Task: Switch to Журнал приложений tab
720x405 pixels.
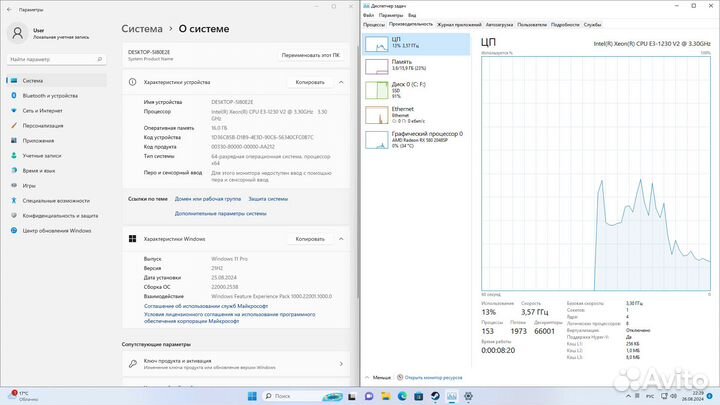Action: pyautogui.click(x=459, y=25)
